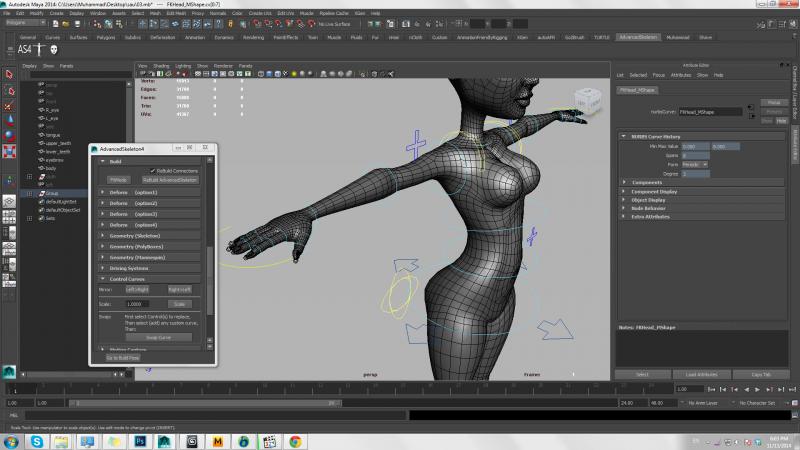Screen dimensions: 800x450
Task: Click the AS4 shelf icon
Action: 26,50
